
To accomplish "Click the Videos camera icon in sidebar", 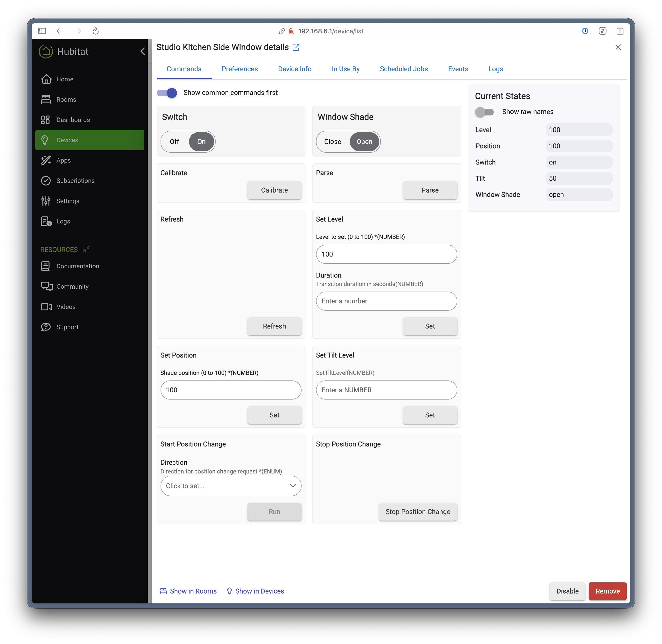I will [x=46, y=307].
